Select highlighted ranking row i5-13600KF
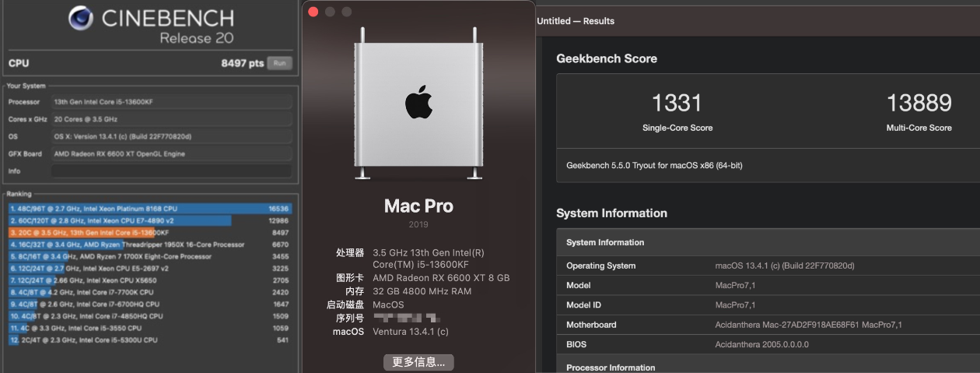Image resolution: width=980 pixels, height=373 pixels. [150, 233]
